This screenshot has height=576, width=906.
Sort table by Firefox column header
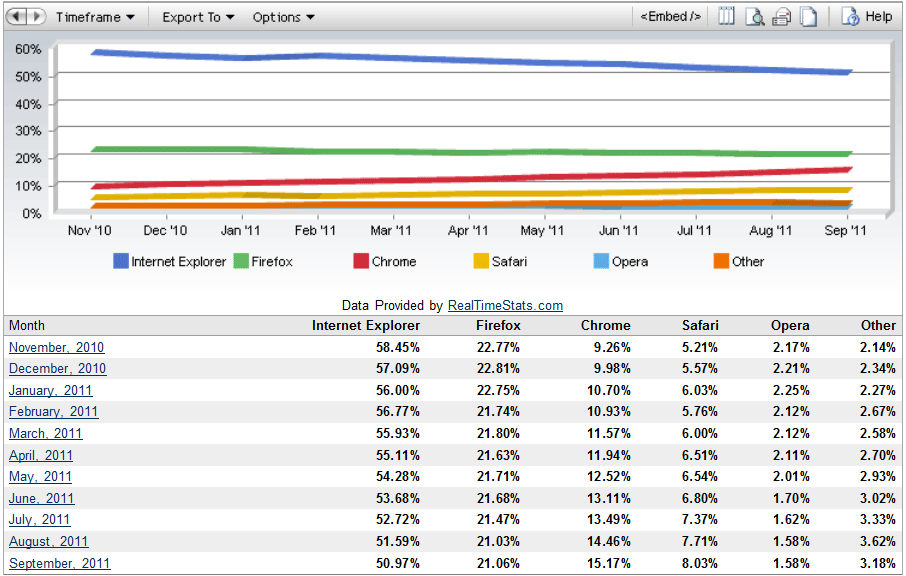(498, 326)
